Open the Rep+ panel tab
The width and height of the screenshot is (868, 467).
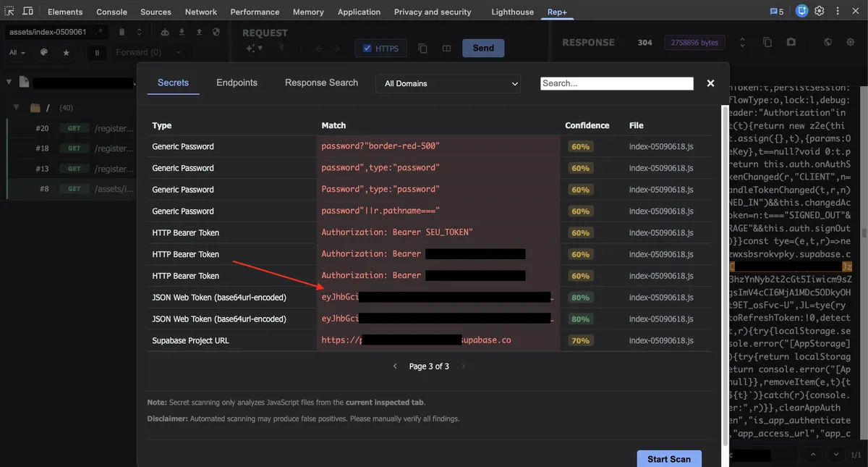tap(557, 11)
